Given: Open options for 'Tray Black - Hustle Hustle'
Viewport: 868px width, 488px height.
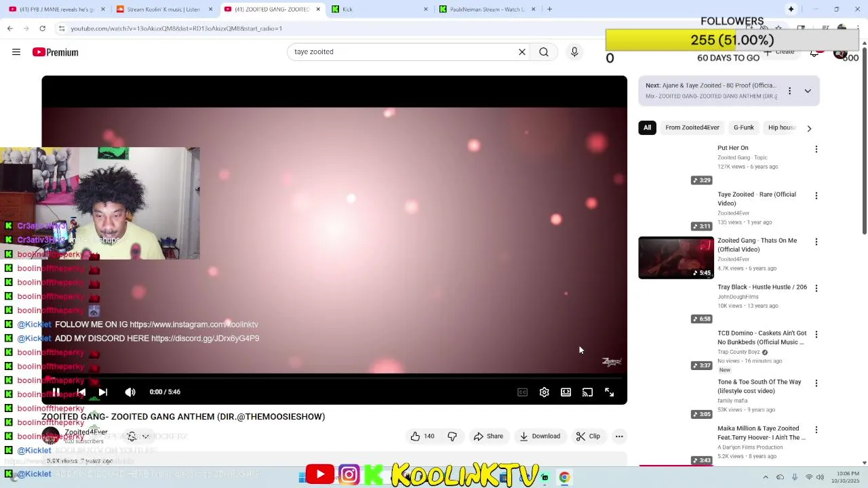Looking at the screenshot, I should click(816, 288).
